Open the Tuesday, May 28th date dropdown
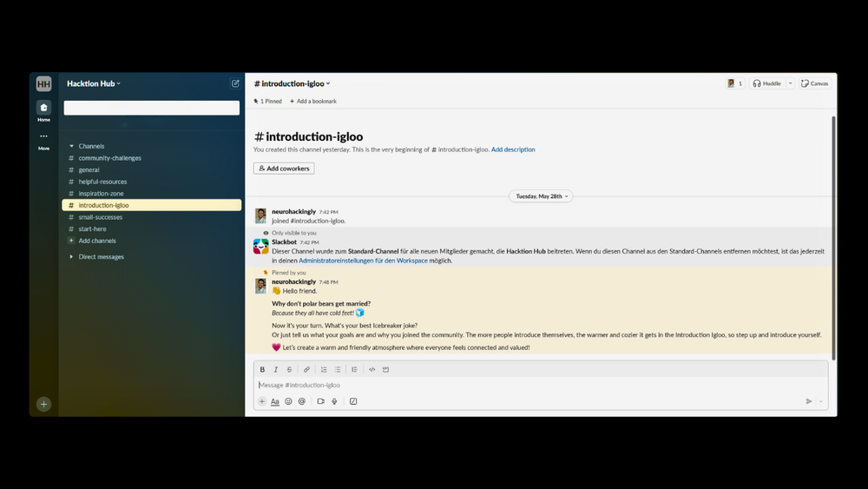 (539, 196)
